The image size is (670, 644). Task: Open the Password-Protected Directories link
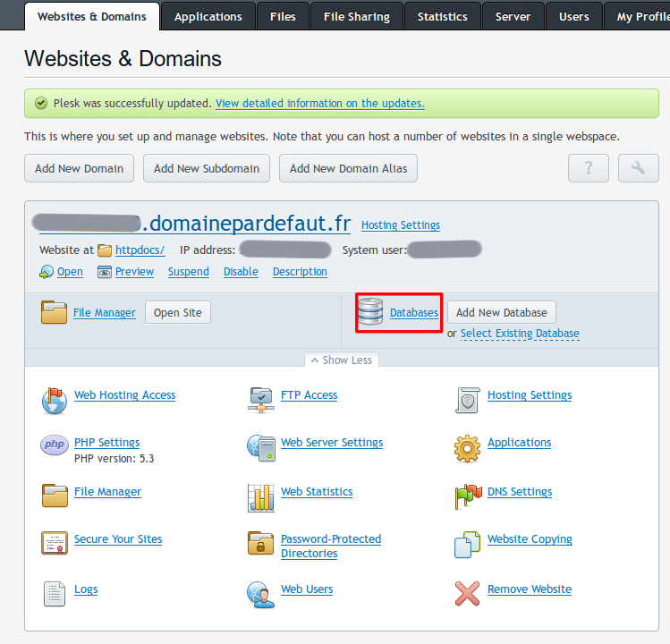click(x=331, y=547)
